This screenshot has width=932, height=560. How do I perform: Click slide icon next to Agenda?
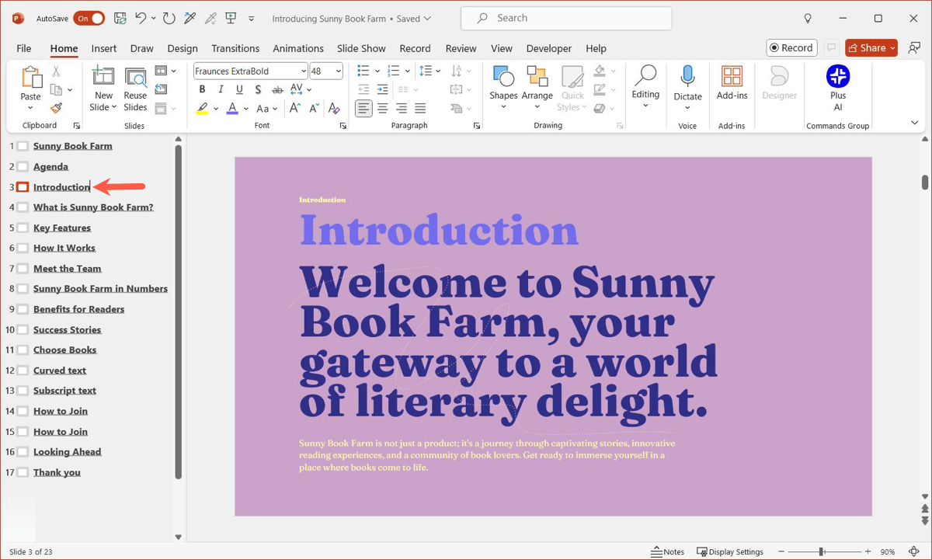(23, 166)
